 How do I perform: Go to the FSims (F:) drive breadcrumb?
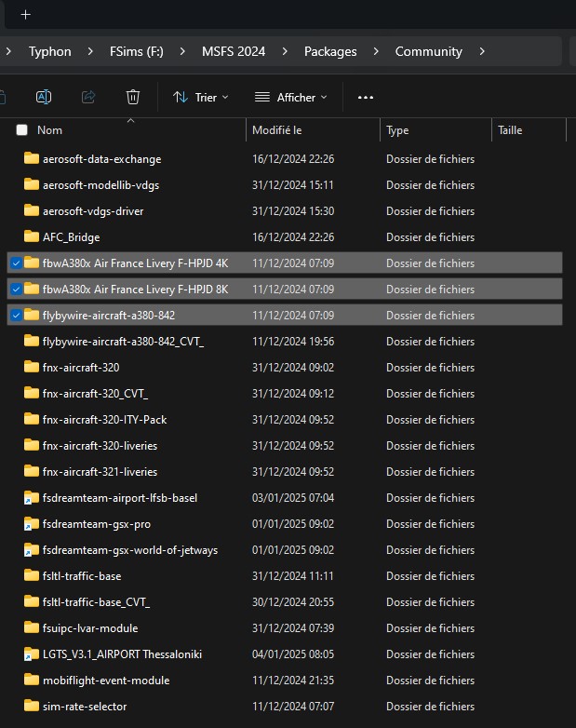click(x=137, y=51)
